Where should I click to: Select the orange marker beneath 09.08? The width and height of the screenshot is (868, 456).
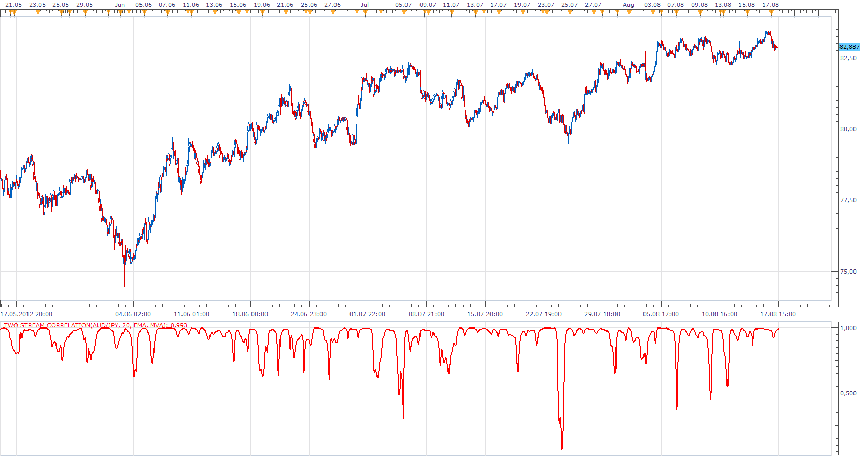tap(700, 12)
